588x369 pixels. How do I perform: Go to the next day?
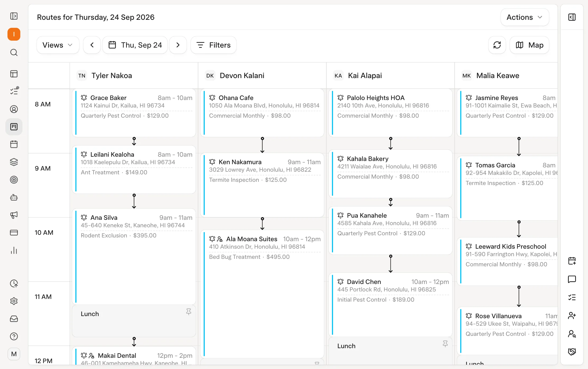[x=178, y=45]
